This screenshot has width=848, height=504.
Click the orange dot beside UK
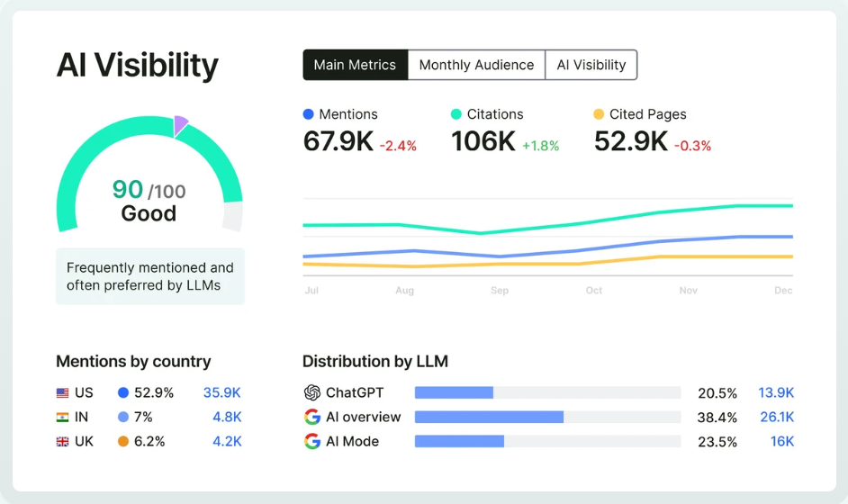pyautogui.click(x=123, y=442)
